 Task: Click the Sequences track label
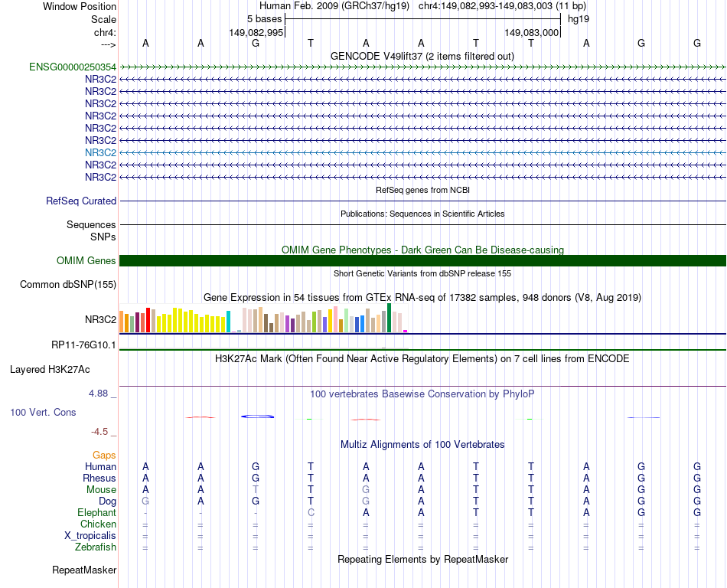pos(91,224)
